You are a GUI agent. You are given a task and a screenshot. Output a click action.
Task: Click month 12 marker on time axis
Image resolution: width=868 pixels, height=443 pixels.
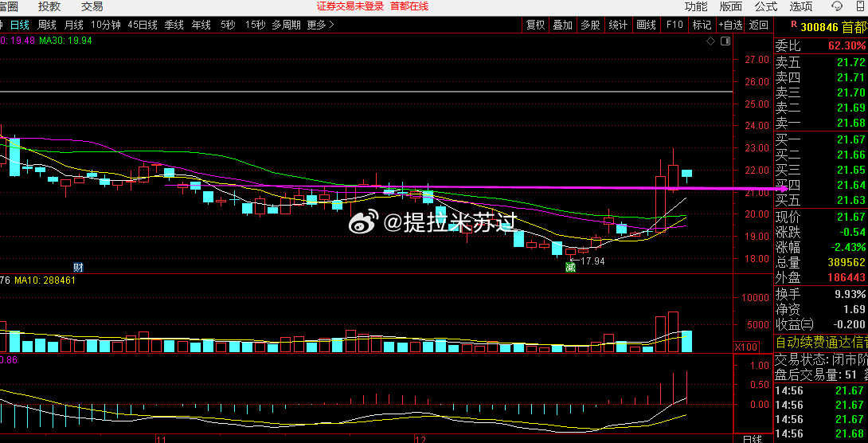pos(420,439)
